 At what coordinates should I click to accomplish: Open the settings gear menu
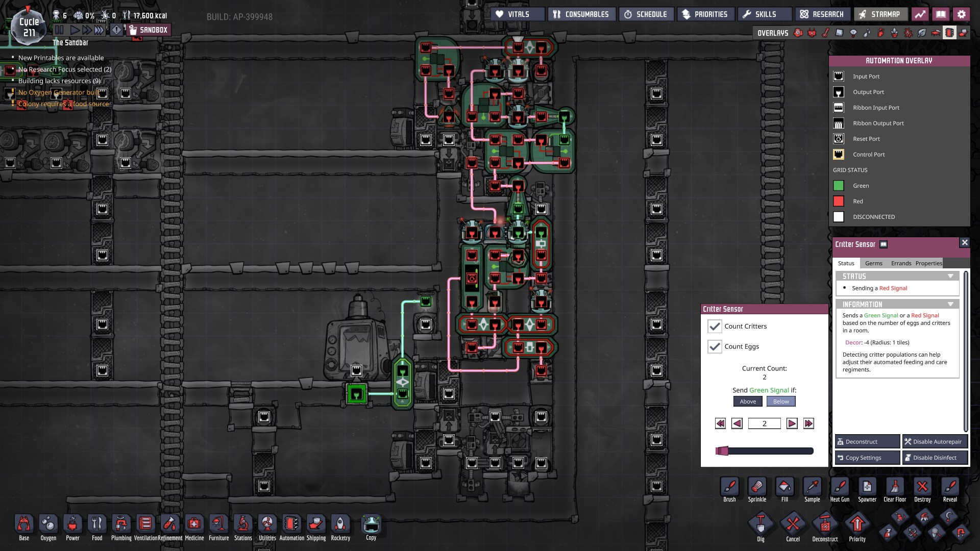coord(961,14)
